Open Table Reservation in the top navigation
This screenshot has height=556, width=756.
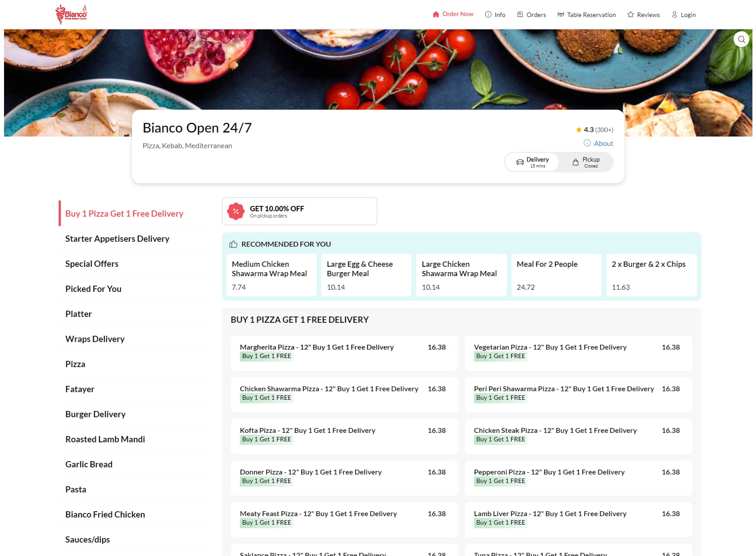587,14
